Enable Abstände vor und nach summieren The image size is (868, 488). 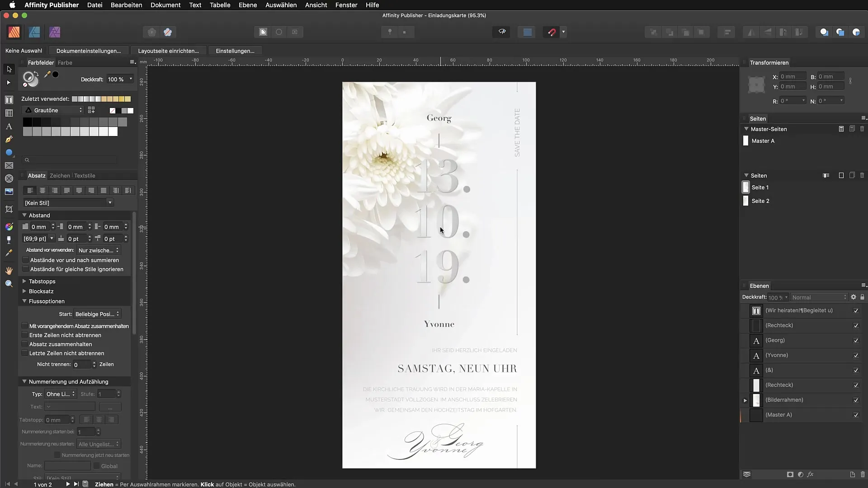tap(26, 260)
